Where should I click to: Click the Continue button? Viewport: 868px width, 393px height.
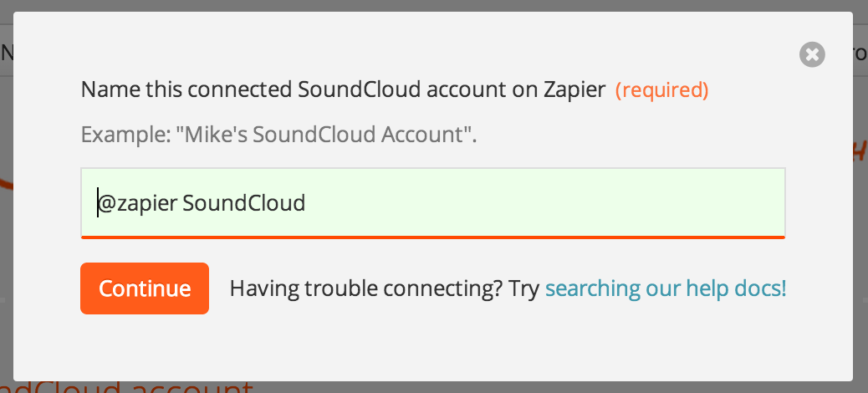145,288
